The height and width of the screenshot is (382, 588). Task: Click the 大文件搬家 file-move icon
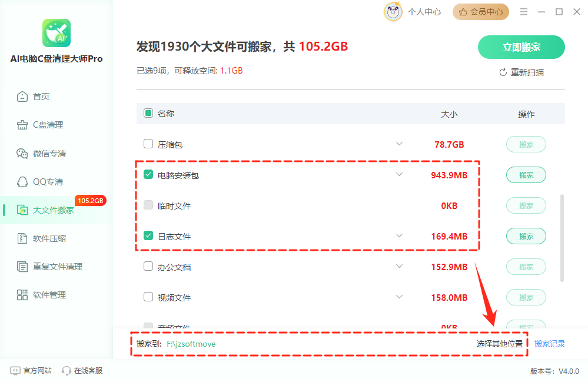(22, 210)
